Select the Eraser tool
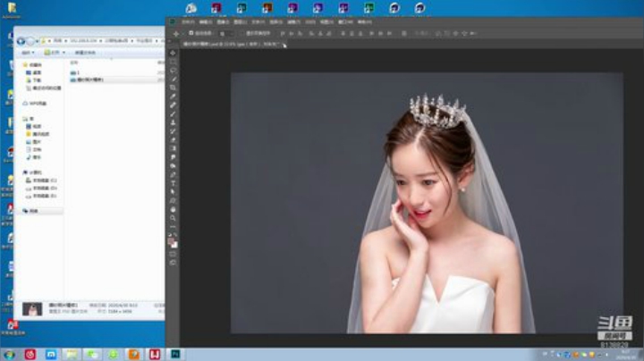644x361 pixels. tap(173, 140)
